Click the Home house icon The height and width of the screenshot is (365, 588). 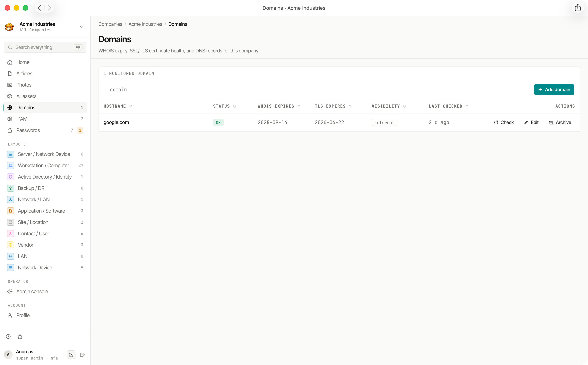point(10,62)
